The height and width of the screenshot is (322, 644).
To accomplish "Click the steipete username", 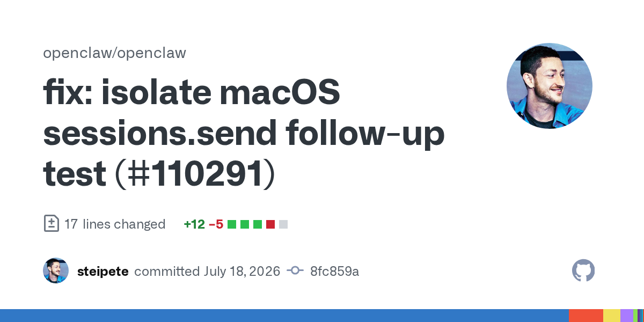I will (x=103, y=271).
